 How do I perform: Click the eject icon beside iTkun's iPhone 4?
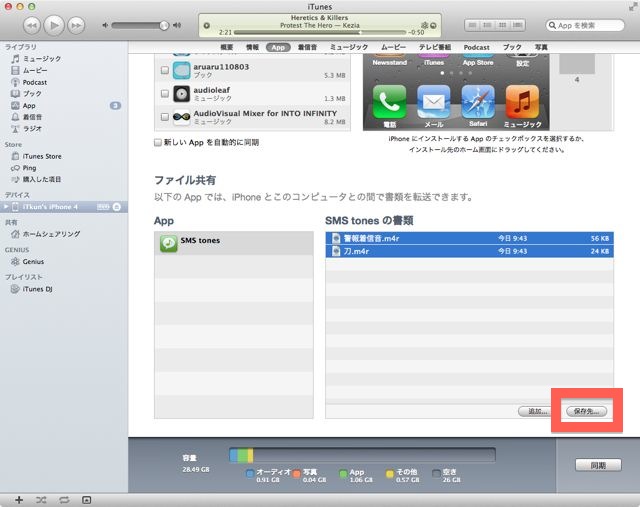(117, 207)
